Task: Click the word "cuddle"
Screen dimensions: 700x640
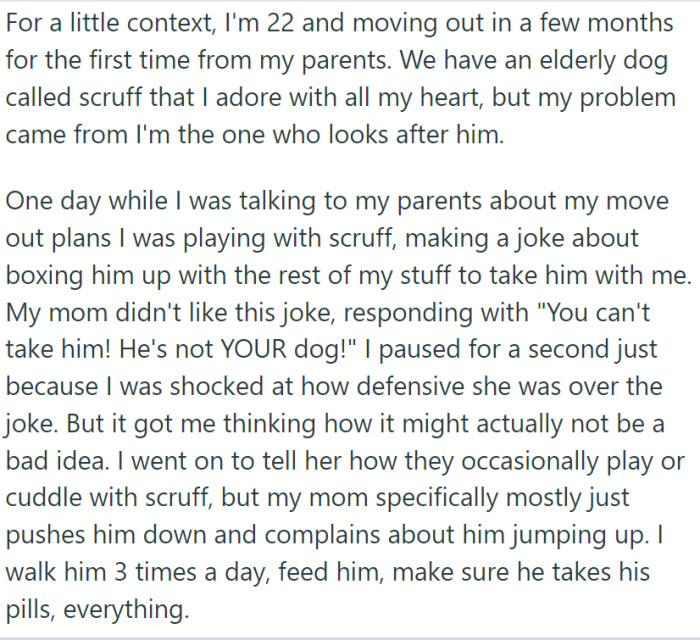Action: point(43,499)
